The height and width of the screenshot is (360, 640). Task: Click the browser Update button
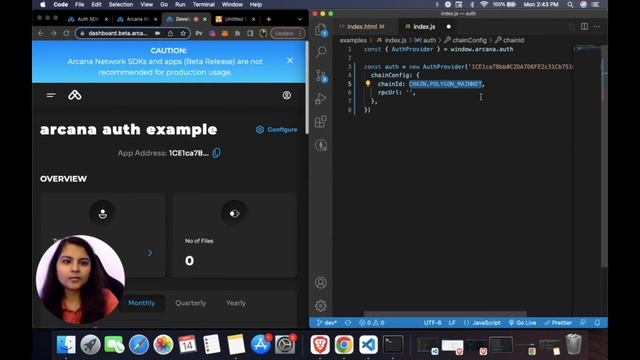287,33
